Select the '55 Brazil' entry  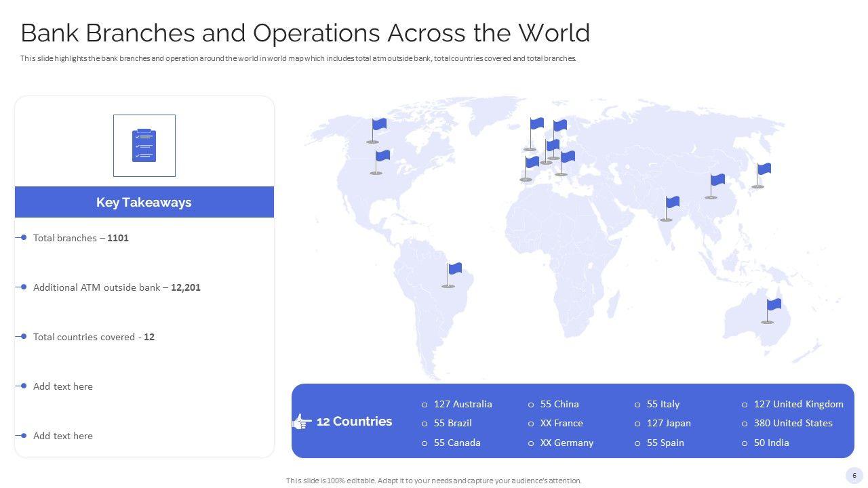point(453,423)
